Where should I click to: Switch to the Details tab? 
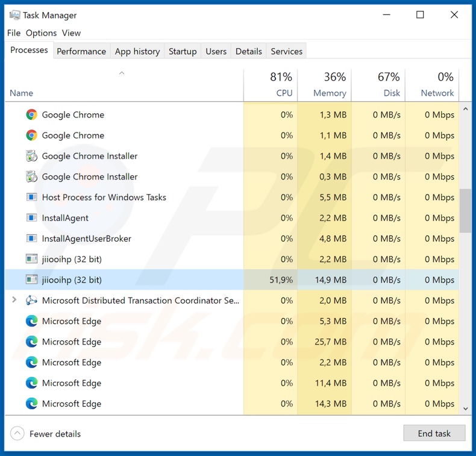pyautogui.click(x=249, y=51)
